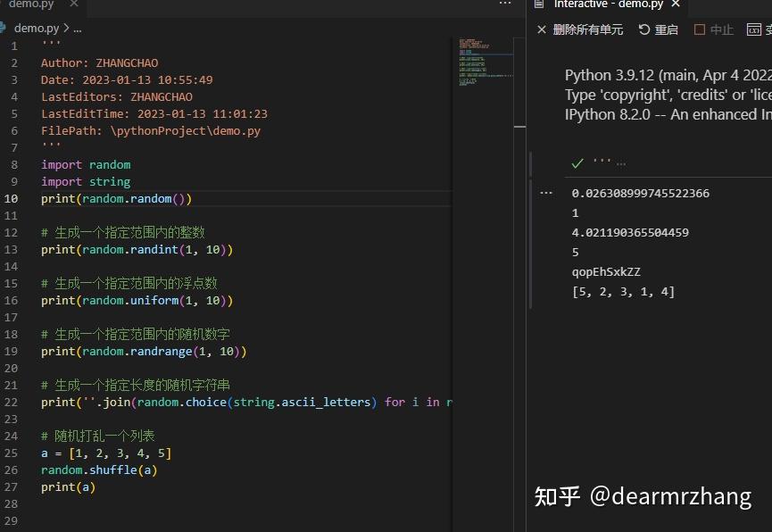Open breadcrumb ellipsis symbol dropdown
This screenshot has height=532, width=772.
(x=78, y=29)
